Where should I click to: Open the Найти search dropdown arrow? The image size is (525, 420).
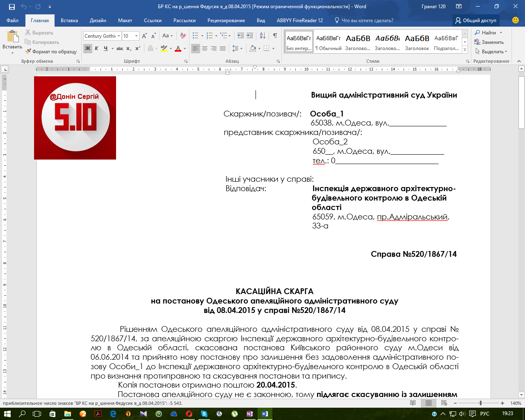click(501, 33)
